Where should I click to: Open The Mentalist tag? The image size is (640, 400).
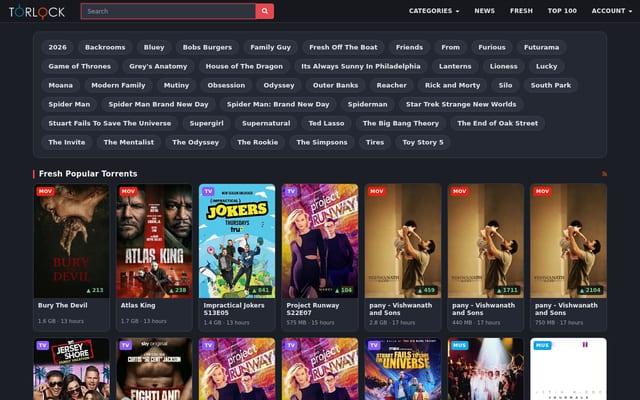pos(129,142)
